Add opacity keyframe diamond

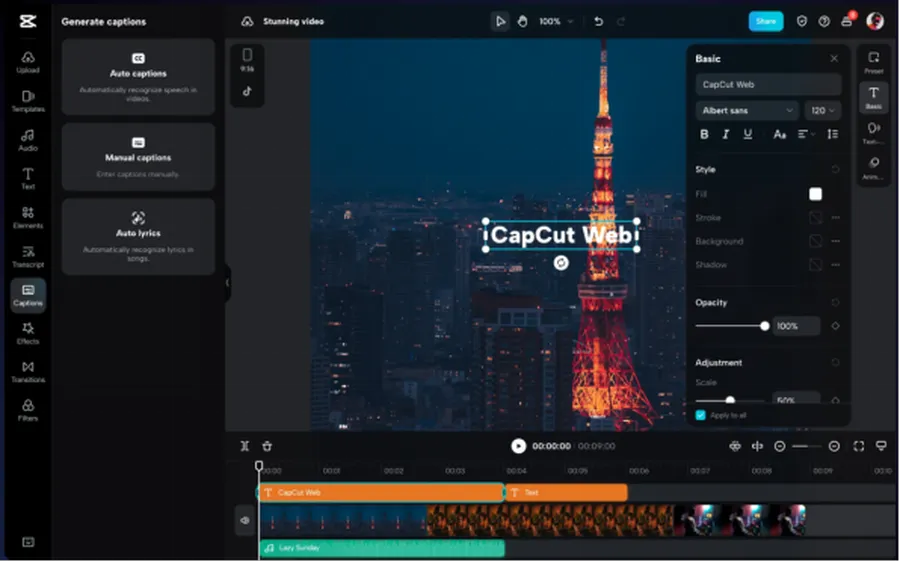tap(835, 325)
